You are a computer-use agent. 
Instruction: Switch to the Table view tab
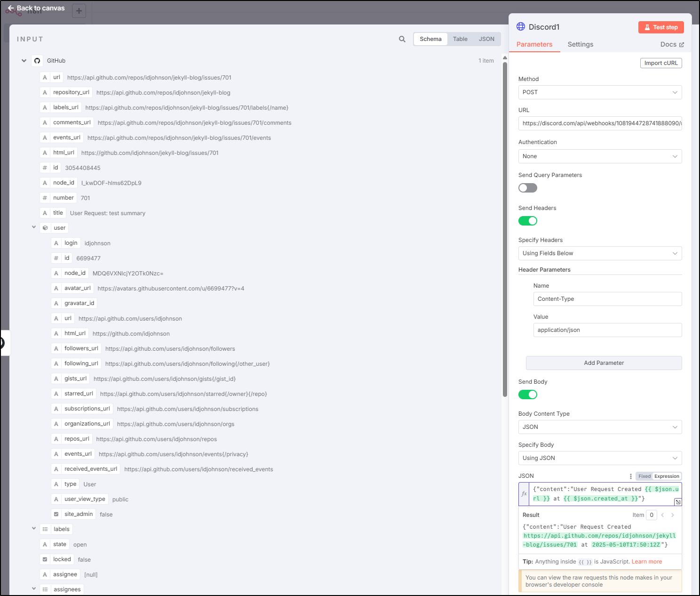[460, 39]
